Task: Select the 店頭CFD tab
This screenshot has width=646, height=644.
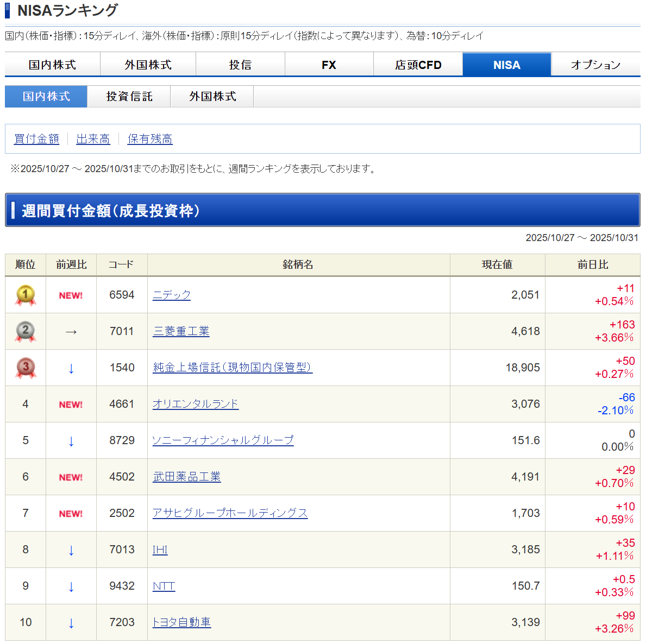Action: click(x=418, y=65)
